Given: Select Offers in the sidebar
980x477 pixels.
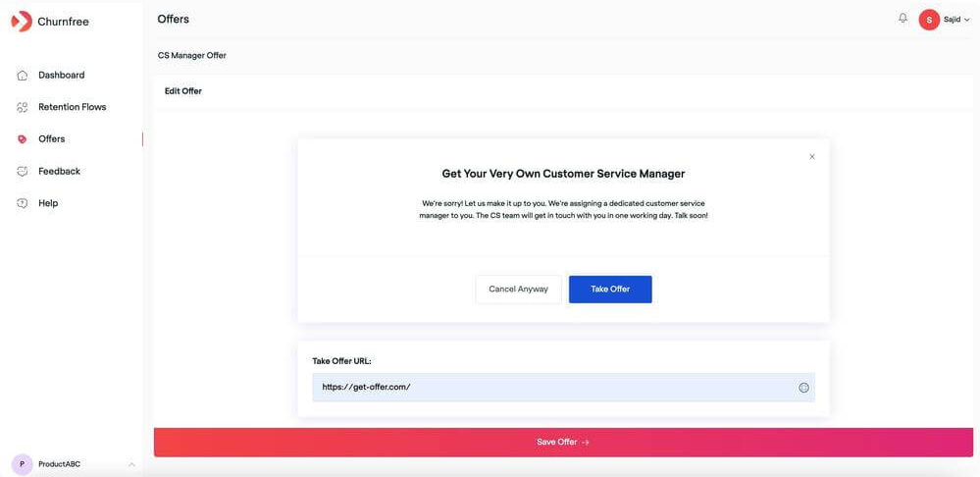Looking at the screenshot, I should click(x=51, y=138).
